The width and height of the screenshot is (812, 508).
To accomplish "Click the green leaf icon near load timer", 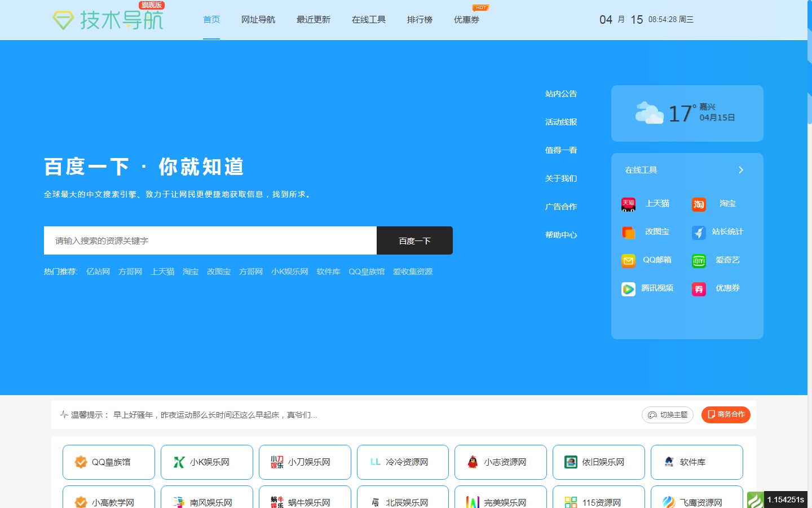I will 755,500.
